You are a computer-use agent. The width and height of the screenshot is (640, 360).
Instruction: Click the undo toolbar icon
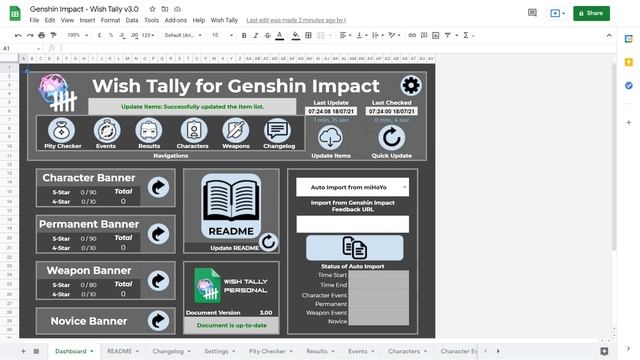click(18, 36)
